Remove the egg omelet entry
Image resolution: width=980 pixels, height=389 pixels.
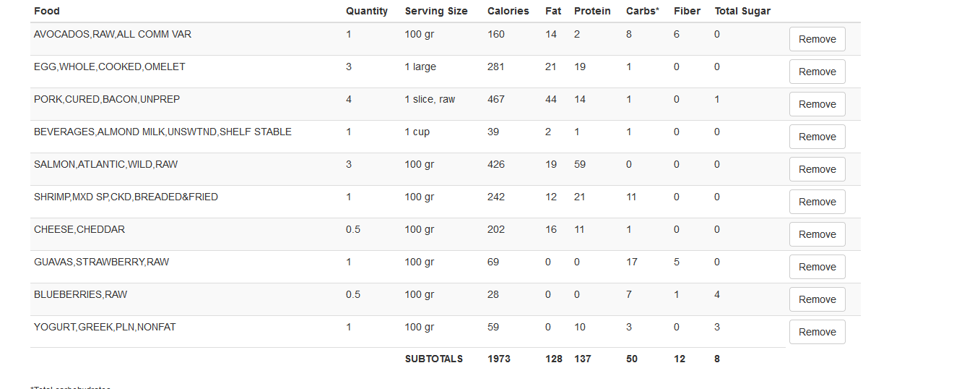(x=817, y=72)
